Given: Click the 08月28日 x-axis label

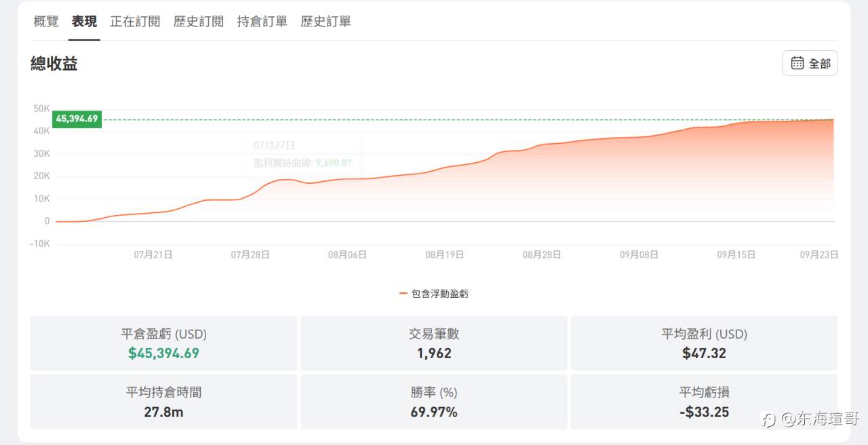Looking at the screenshot, I should coord(542,255).
